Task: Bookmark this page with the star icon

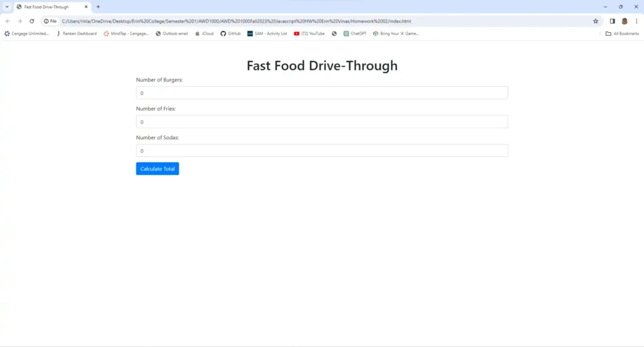Action: point(596,21)
